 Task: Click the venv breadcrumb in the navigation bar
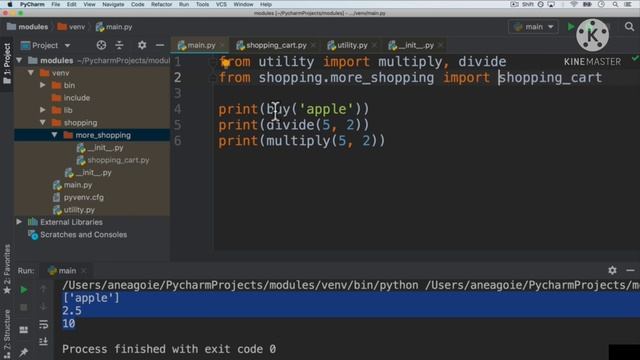pos(71,27)
